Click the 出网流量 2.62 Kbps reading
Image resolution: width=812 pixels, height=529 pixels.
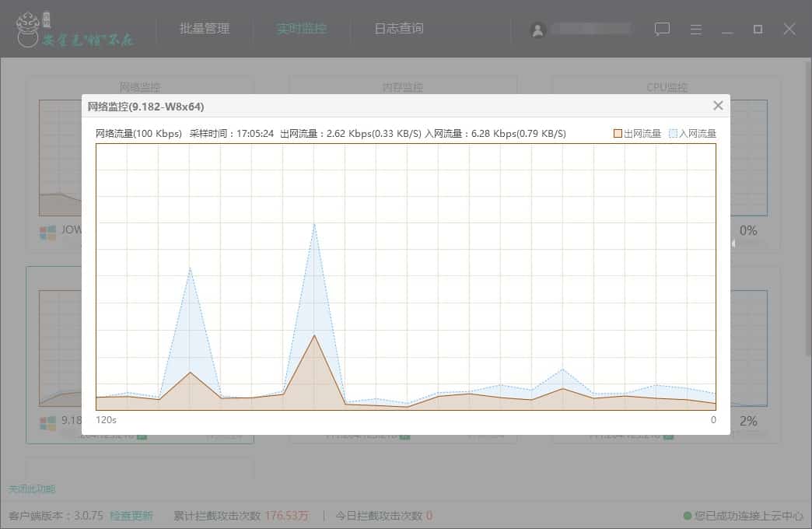tap(351, 134)
